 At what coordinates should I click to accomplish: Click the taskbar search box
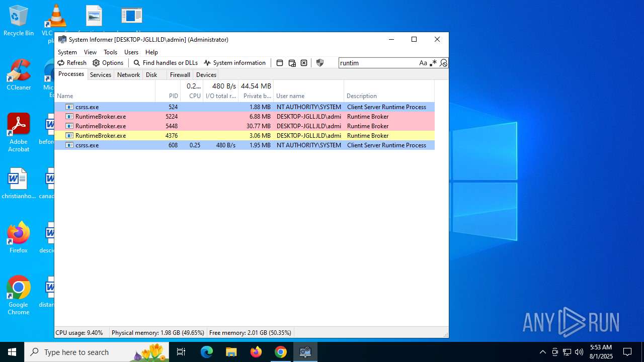pos(97,352)
